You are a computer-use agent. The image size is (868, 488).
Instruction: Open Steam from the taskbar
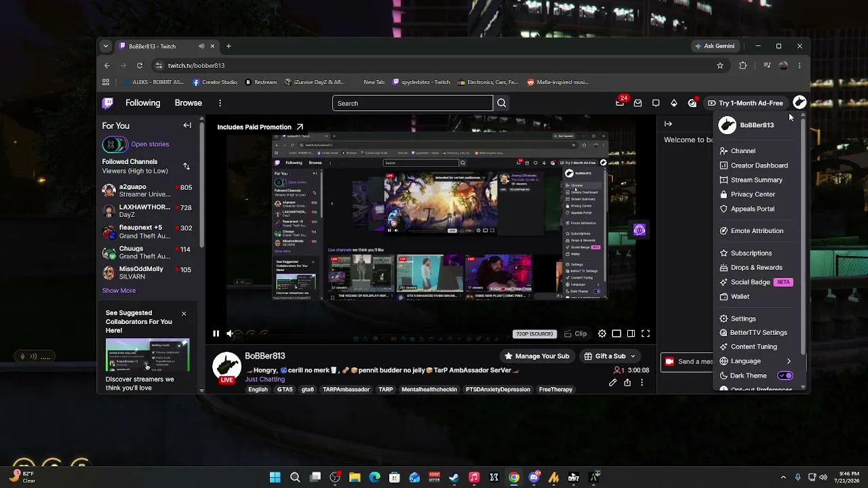tap(454, 477)
